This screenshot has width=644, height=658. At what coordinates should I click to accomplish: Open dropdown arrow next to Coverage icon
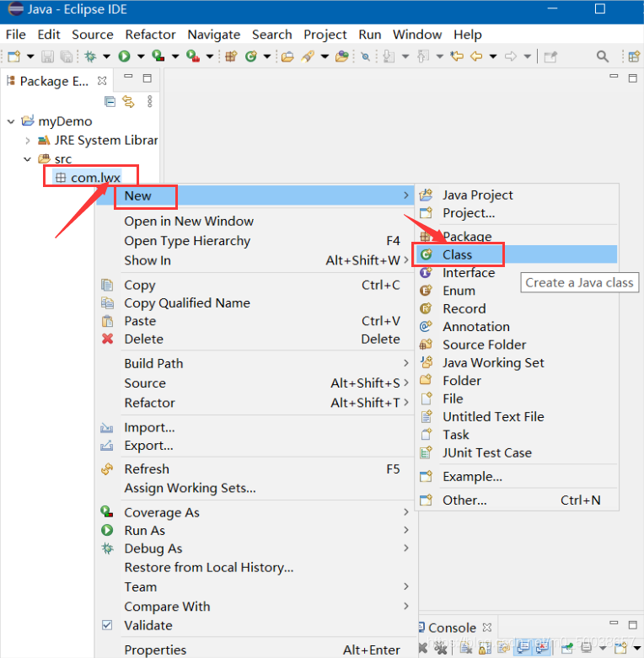pyautogui.click(x=175, y=56)
